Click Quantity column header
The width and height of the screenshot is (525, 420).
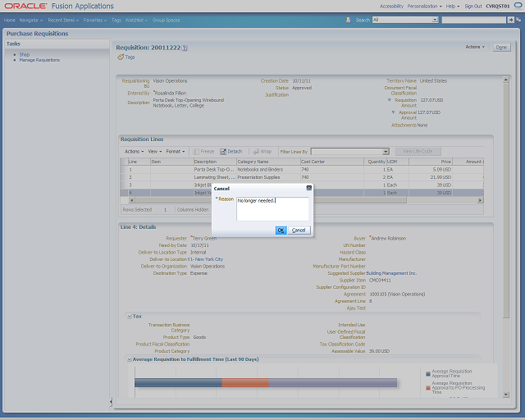[x=375, y=162]
